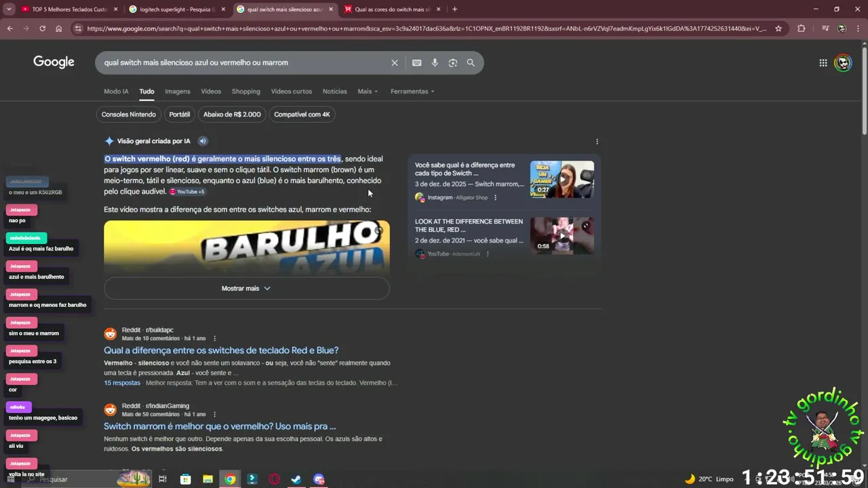Open options beside the Instagram Alligator Shop source

495,197
